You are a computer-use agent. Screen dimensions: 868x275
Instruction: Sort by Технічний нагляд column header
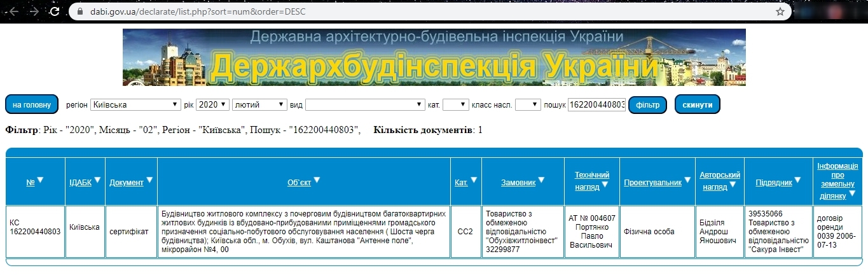[592, 181]
